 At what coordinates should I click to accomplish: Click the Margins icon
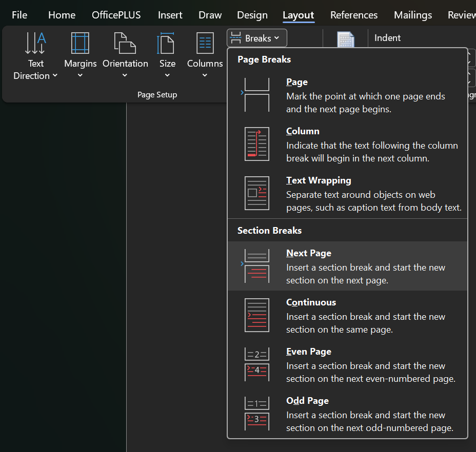80,44
